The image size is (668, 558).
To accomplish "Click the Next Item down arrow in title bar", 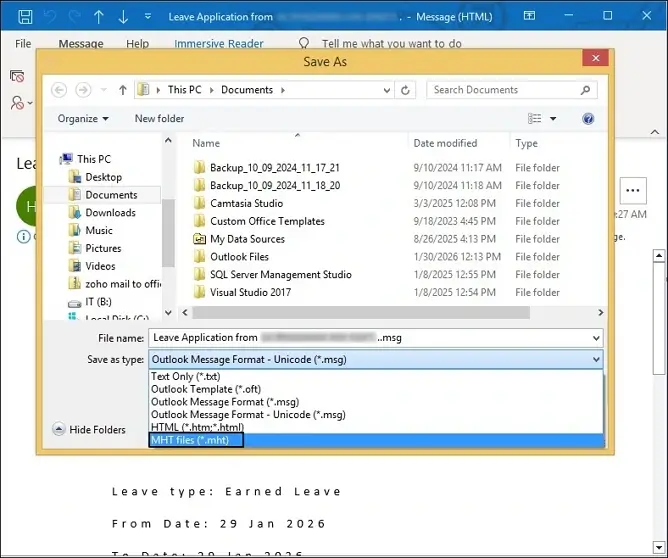I will (x=123, y=17).
